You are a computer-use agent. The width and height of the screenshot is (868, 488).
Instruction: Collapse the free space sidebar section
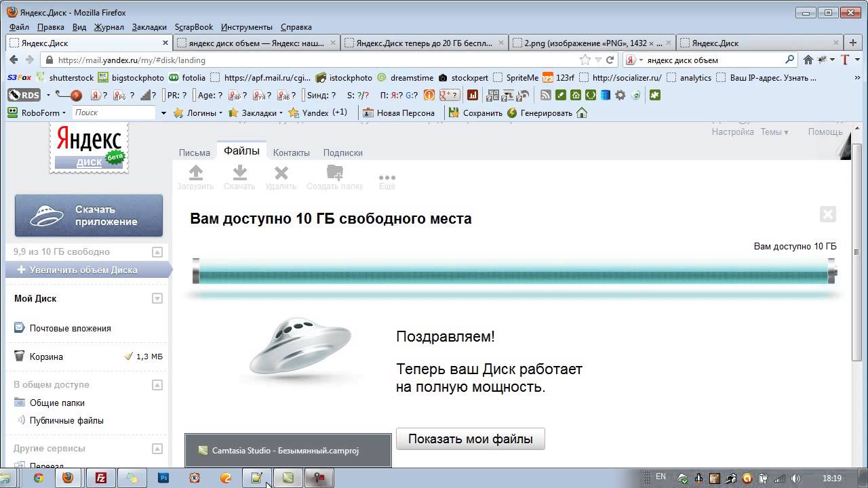pyautogui.click(x=157, y=252)
